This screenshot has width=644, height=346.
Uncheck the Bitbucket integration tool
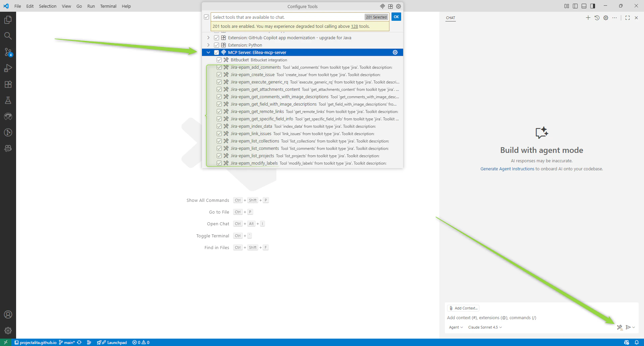[x=219, y=60]
